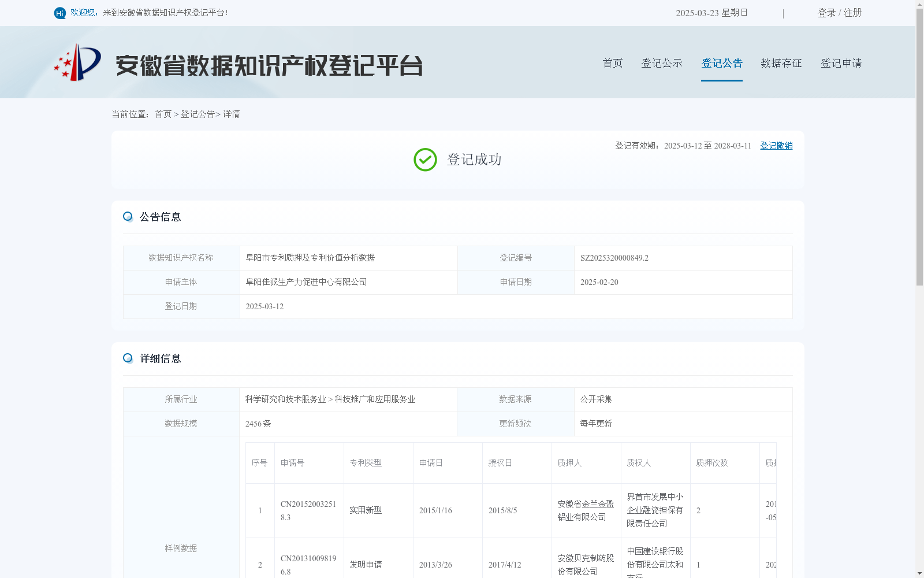Click the bullet icon beside 公告信息
Image resolution: width=924 pixels, height=578 pixels.
click(128, 217)
